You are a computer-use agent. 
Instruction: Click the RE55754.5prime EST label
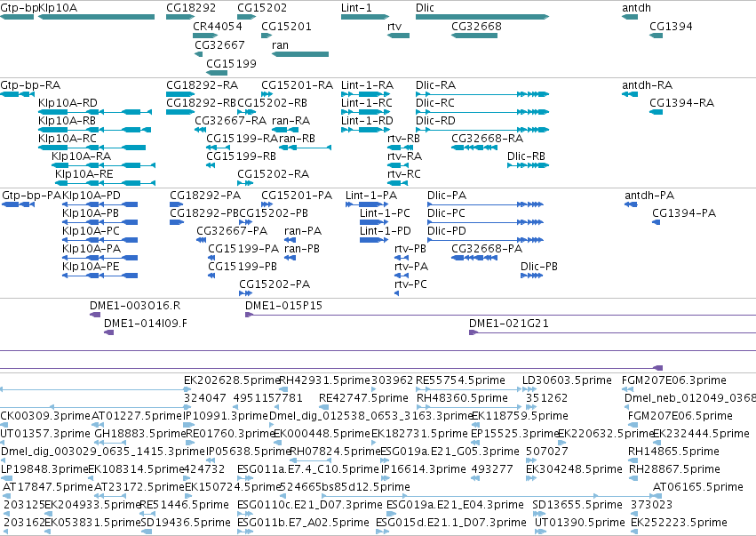pos(460,380)
